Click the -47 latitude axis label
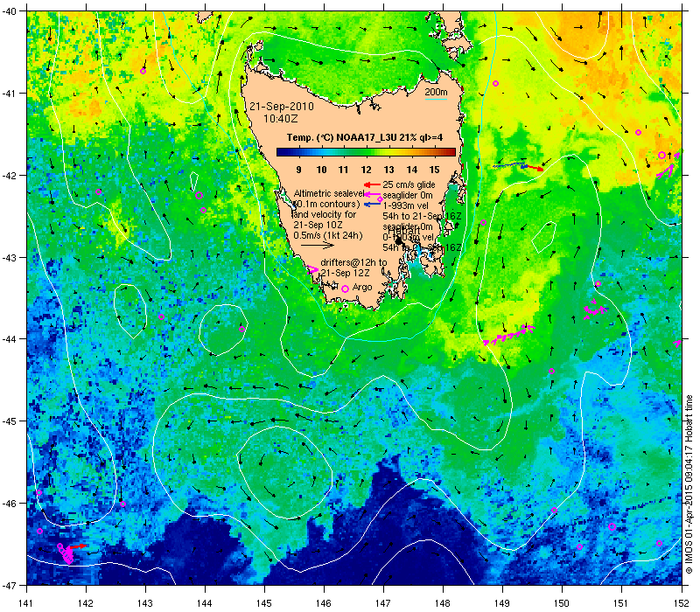The width and height of the screenshot is (700, 612). [x=10, y=585]
